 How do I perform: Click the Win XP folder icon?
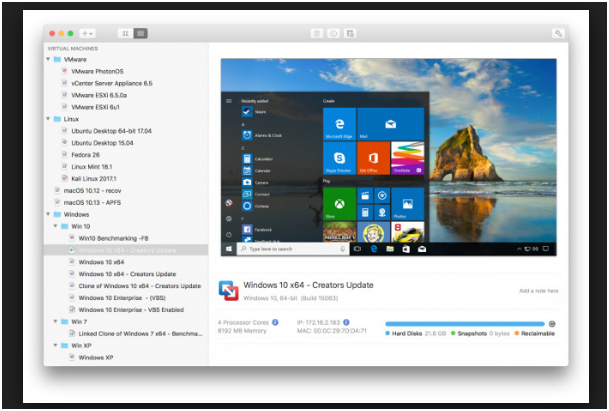click(65, 345)
